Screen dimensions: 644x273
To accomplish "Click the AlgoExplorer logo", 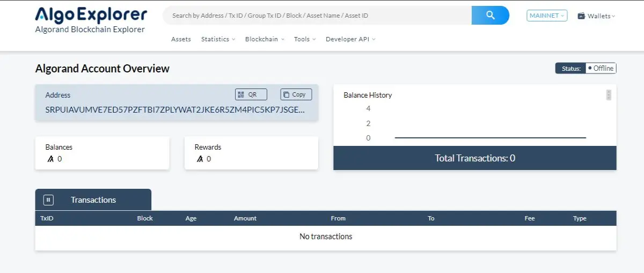I will [91, 15].
